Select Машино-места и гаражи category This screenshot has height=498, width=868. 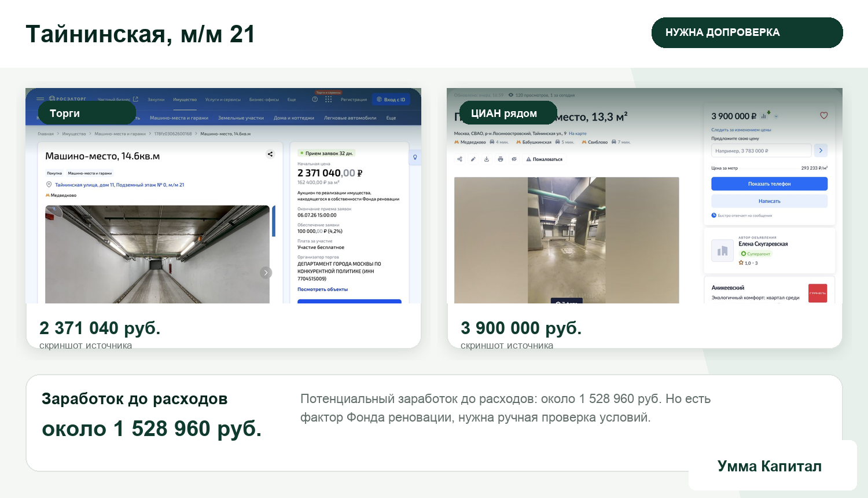tap(179, 118)
